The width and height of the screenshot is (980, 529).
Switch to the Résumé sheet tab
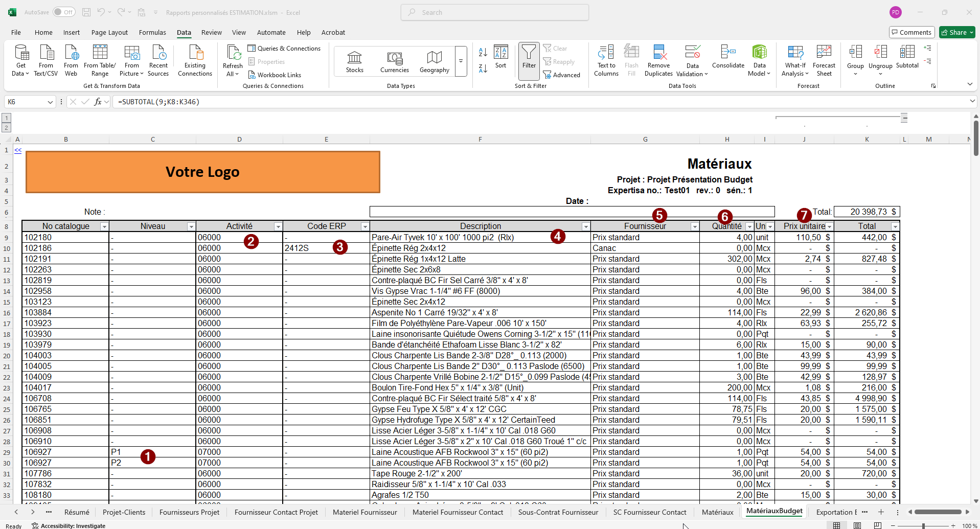(77, 512)
